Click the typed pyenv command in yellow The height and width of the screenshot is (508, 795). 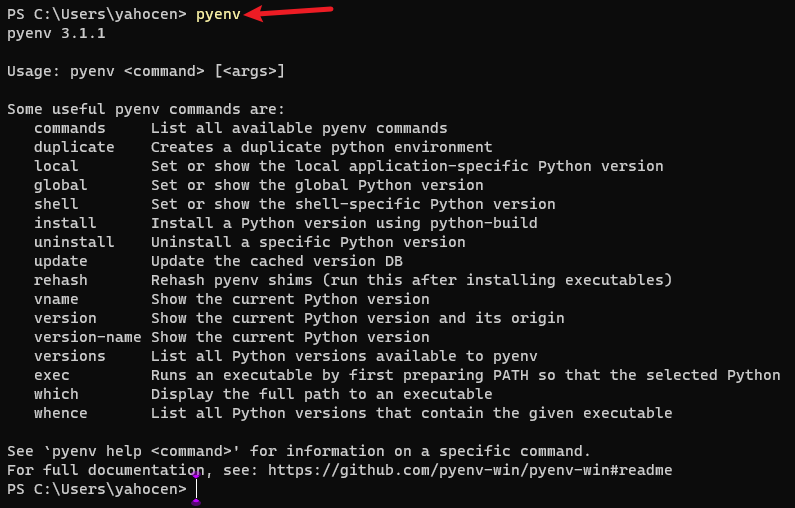(x=218, y=14)
